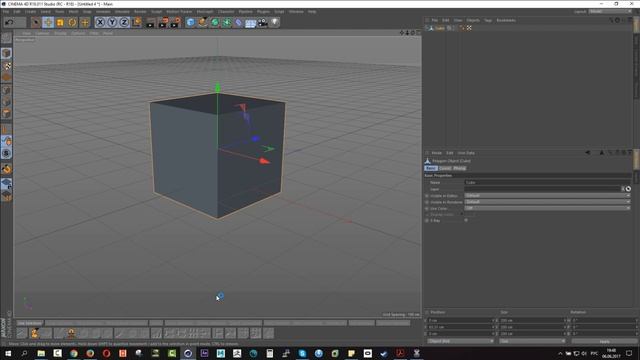The image size is (640, 360).
Task: Activate the Move tool
Action: [48, 22]
